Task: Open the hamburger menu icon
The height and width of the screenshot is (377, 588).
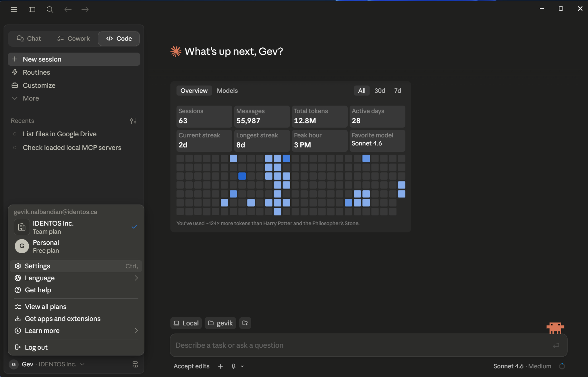Action: click(13, 9)
